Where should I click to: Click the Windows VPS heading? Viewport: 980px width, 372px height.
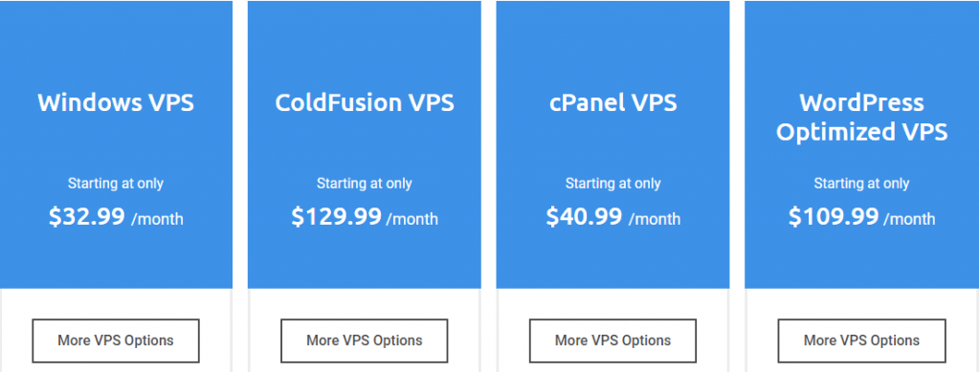click(x=116, y=102)
